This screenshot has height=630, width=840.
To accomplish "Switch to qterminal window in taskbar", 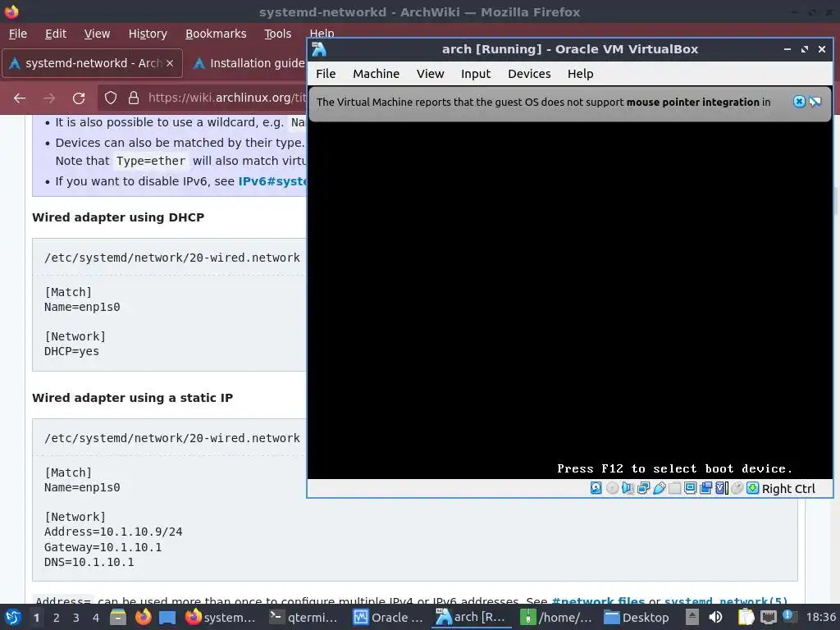I will [304, 618].
